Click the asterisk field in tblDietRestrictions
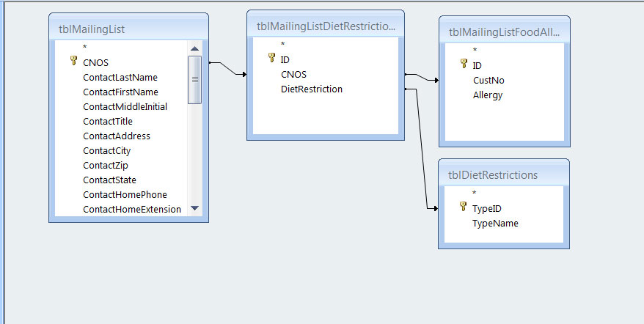 [474, 193]
